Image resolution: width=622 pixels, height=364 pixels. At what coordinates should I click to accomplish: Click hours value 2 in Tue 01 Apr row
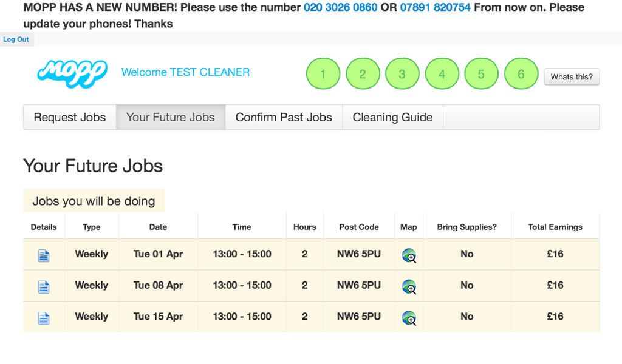coord(305,254)
